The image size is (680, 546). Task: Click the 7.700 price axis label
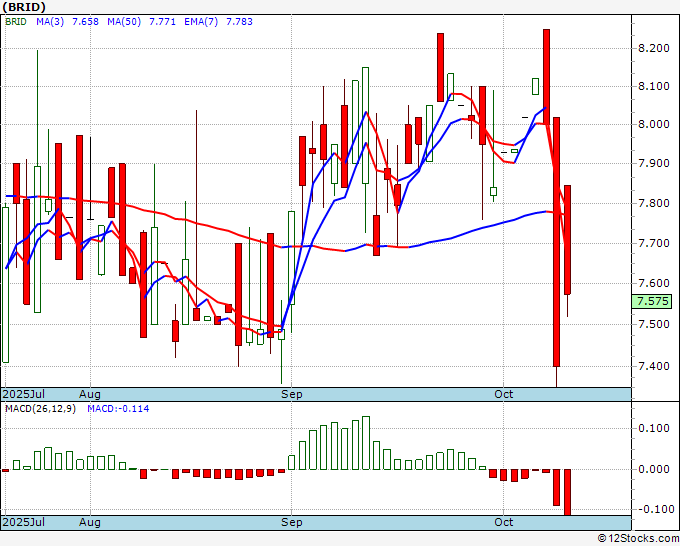click(x=654, y=243)
